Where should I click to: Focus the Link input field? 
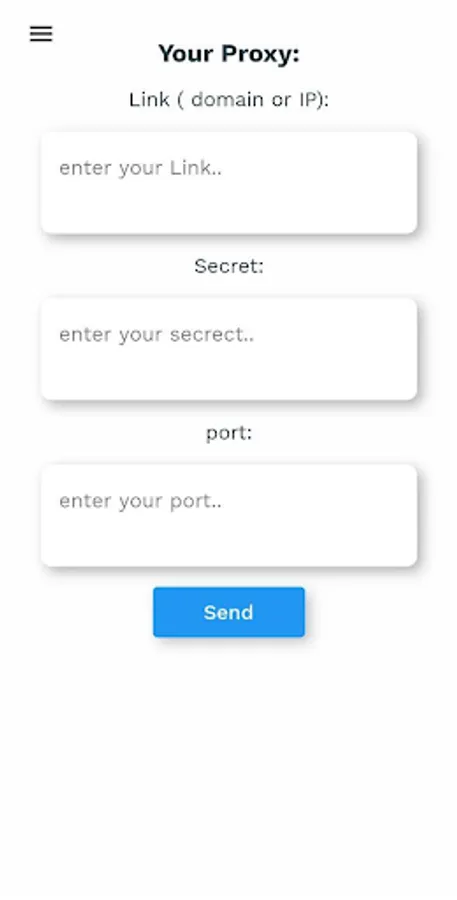click(x=228, y=183)
